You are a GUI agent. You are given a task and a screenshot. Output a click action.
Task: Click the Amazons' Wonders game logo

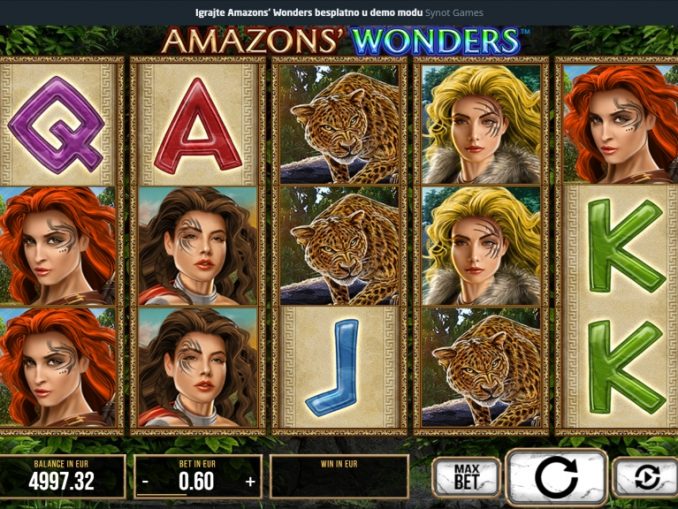pyautogui.click(x=342, y=41)
